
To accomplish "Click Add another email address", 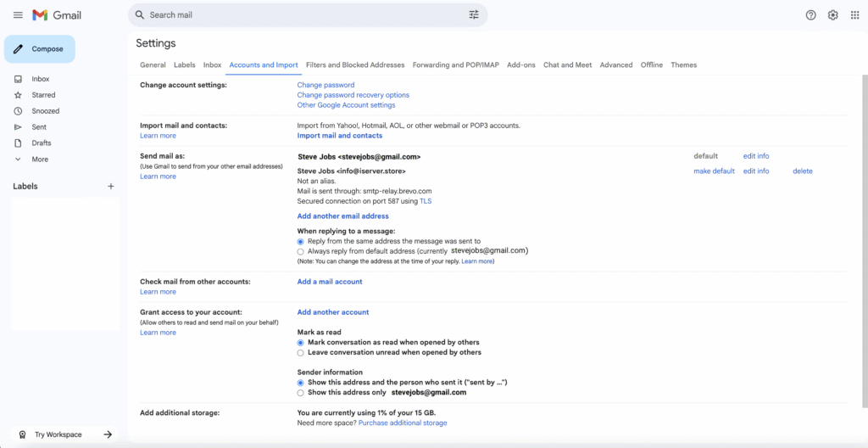I will [342, 216].
